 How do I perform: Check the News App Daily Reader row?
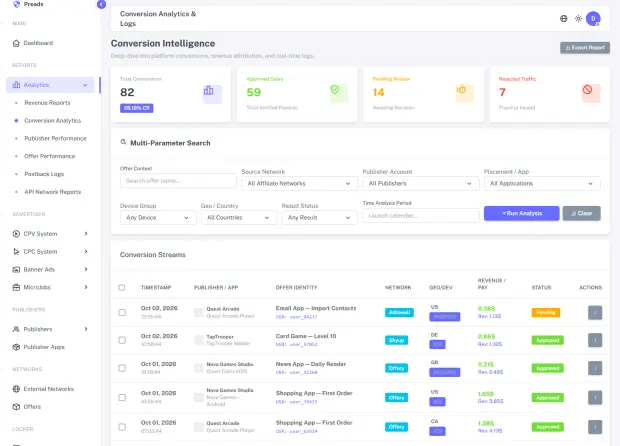click(122, 368)
